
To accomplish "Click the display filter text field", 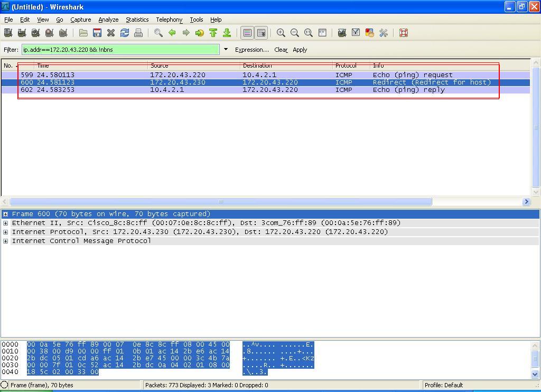I will click(x=120, y=49).
